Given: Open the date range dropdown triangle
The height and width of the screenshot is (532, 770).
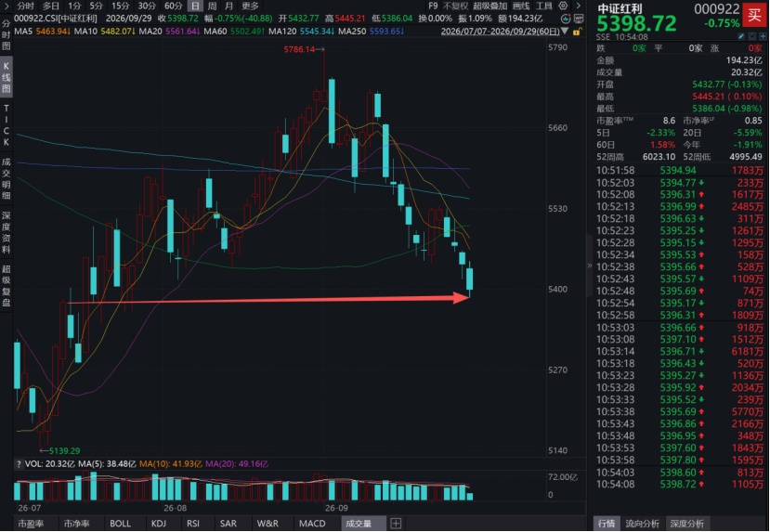Looking at the screenshot, I should click(565, 32).
